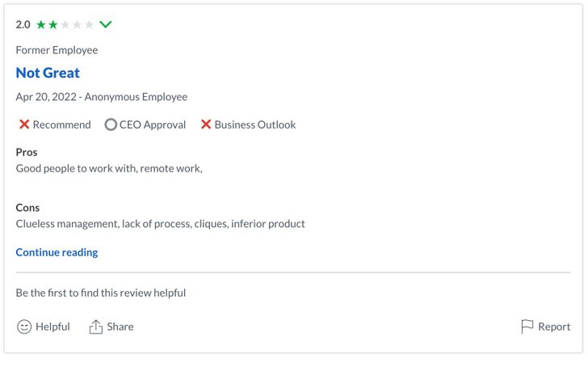Click the Helpful smiley face icon
Image resolution: width=588 pixels, height=388 pixels.
coord(24,327)
